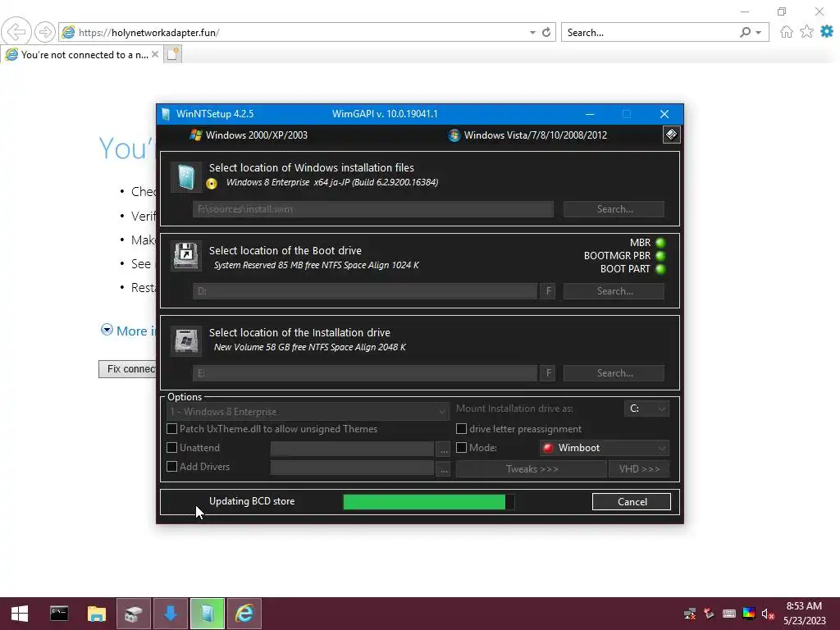The height and width of the screenshot is (630, 840).
Task: Open the Windows 8 Enterprise edition dropdown
Action: pos(308,412)
